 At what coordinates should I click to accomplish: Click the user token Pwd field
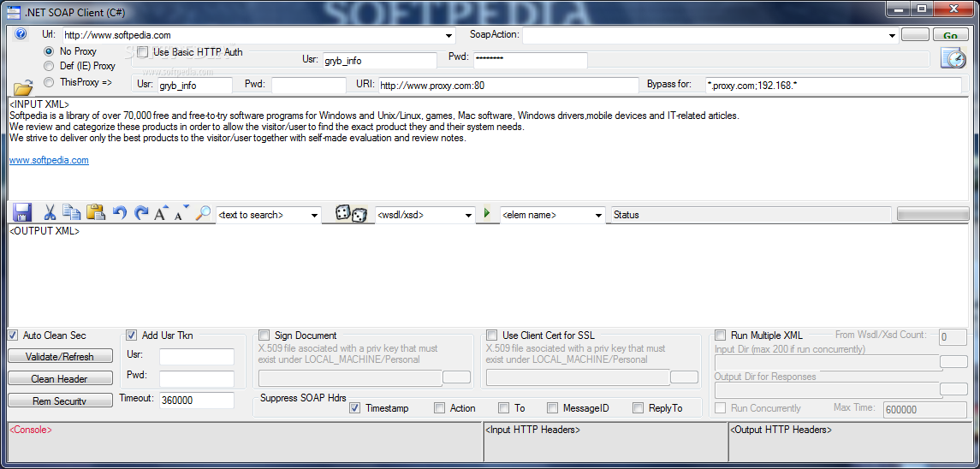pyautogui.click(x=196, y=378)
